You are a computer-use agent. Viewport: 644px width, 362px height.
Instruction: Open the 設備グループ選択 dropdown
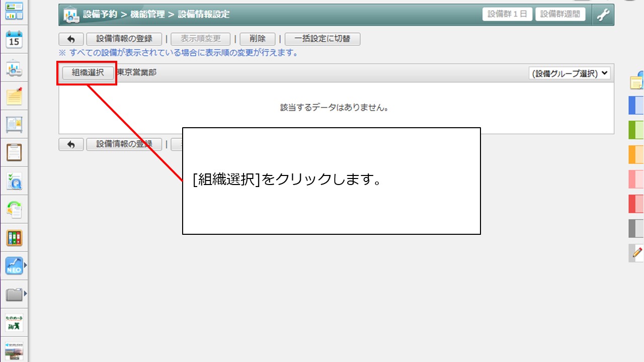point(569,72)
